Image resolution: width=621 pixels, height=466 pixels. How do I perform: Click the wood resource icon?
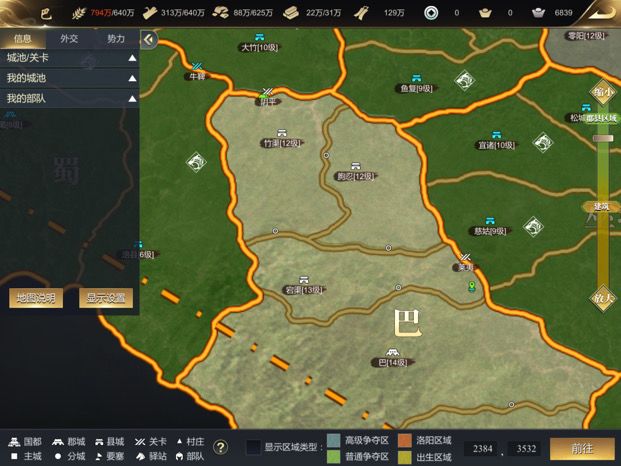(150, 13)
